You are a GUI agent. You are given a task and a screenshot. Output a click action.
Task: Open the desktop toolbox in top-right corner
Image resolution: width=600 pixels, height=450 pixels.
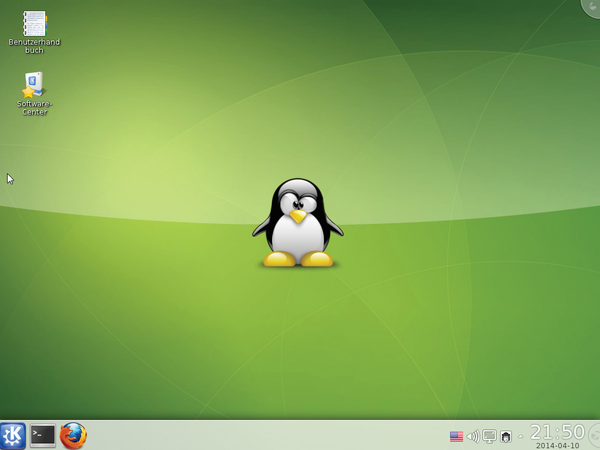coord(592,7)
